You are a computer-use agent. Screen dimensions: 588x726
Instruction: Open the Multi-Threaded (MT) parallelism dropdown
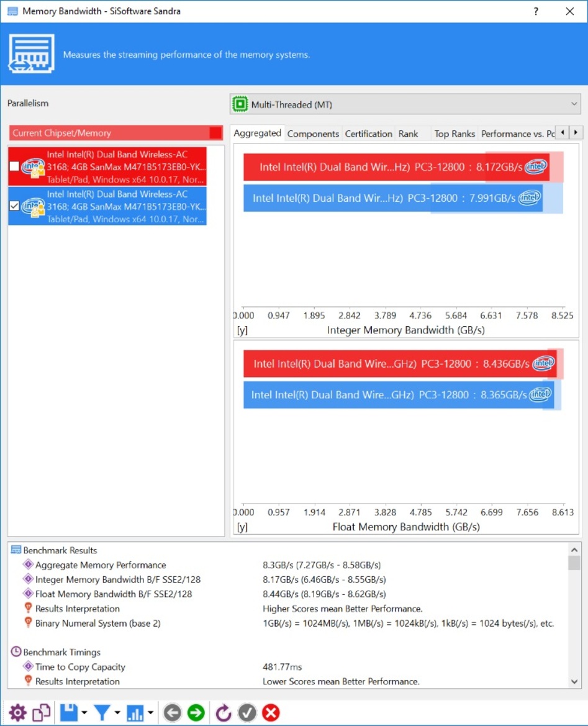405,104
